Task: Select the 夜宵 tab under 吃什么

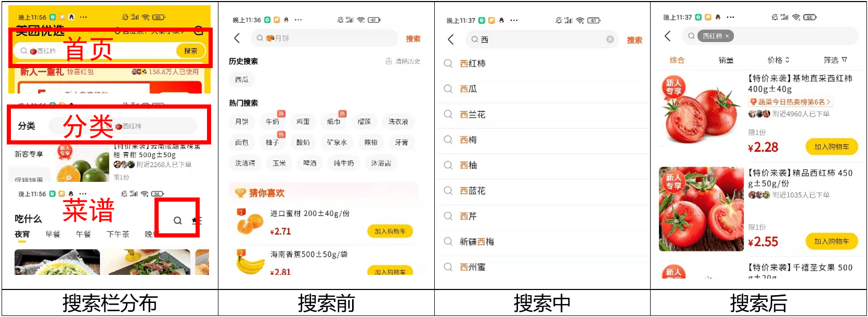Action: click(x=22, y=234)
